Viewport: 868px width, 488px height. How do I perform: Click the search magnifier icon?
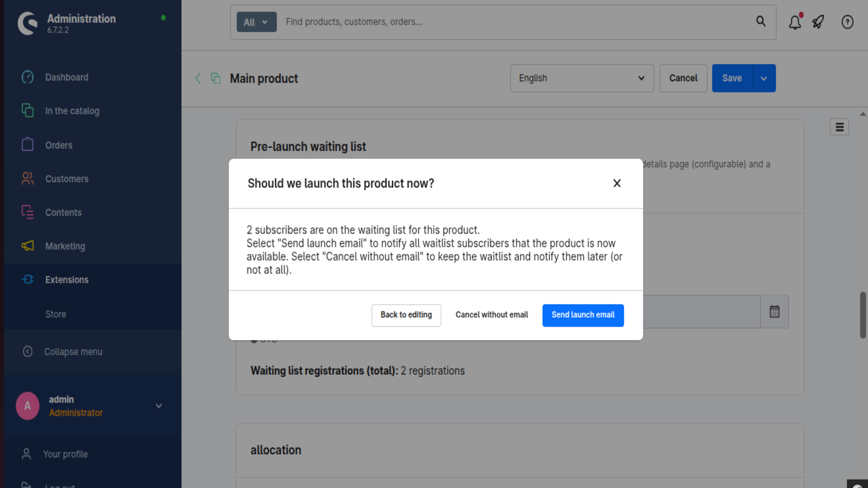pyautogui.click(x=761, y=21)
